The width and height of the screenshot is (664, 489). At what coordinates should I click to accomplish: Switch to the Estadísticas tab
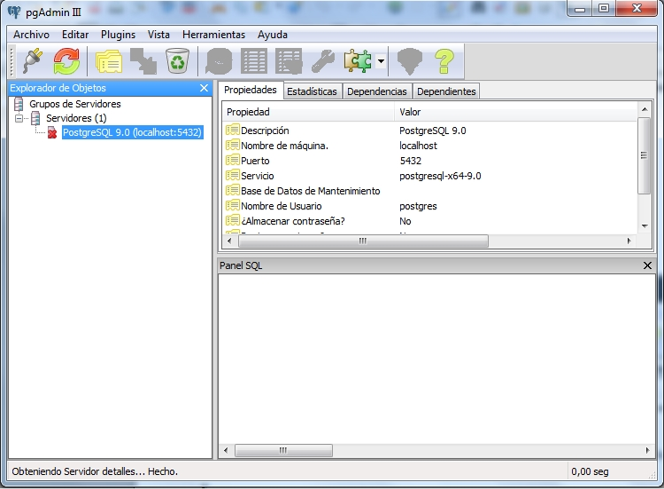[312, 91]
